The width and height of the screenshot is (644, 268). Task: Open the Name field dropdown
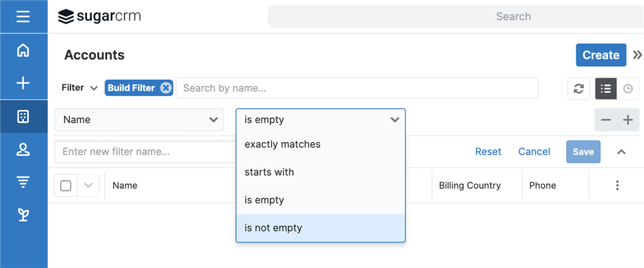pyautogui.click(x=139, y=120)
